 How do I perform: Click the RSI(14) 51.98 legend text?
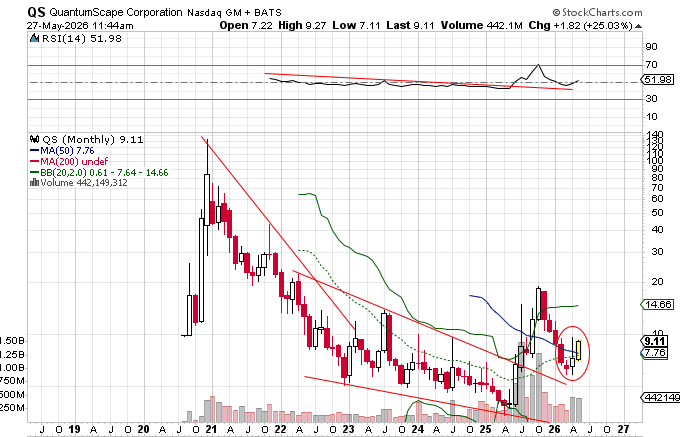82,38
